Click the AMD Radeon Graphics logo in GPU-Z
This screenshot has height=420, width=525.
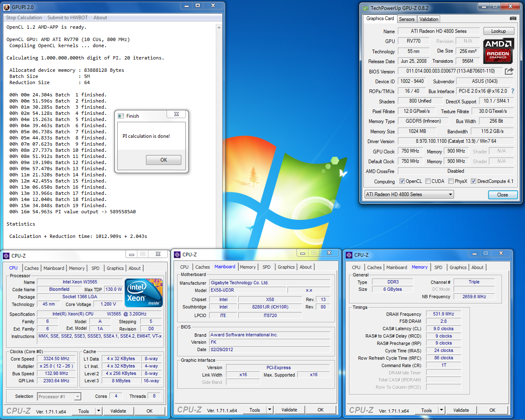(x=498, y=51)
